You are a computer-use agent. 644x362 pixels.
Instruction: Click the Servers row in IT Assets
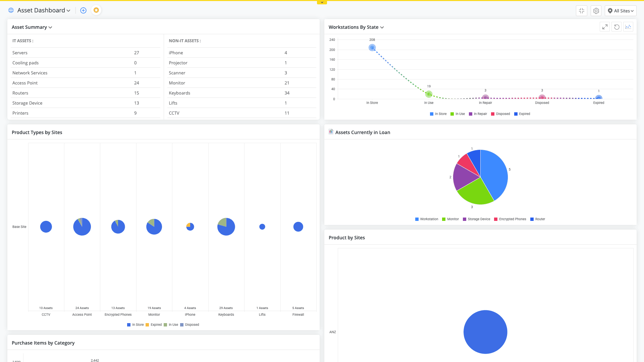20,53
